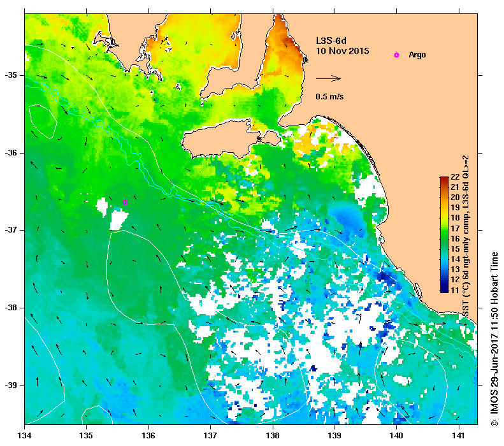The image size is (504, 446).
Task: Click the IMOS copyright timestamp text
Action: point(494,340)
